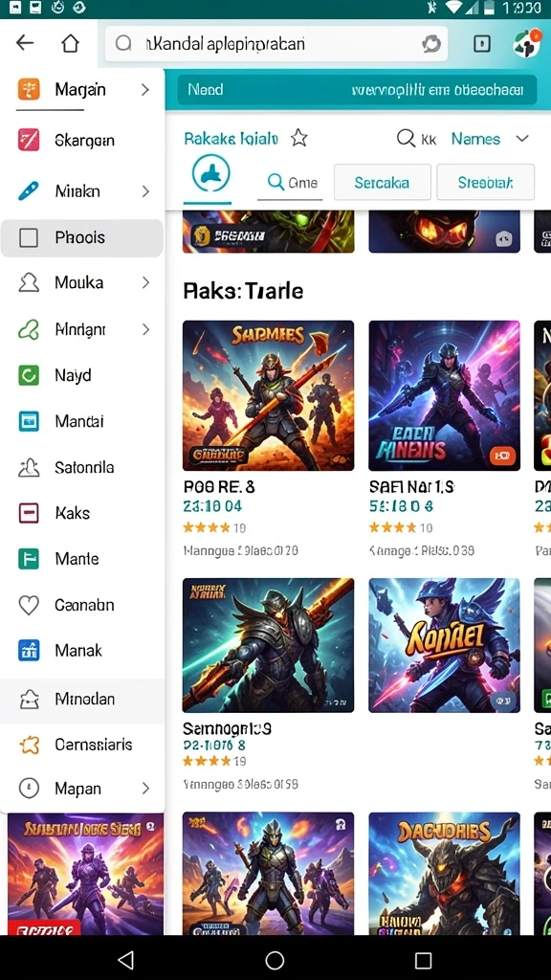The width and height of the screenshot is (551, 980).
Task: Click the green Nayd icon
Action: tap(29, 375)
